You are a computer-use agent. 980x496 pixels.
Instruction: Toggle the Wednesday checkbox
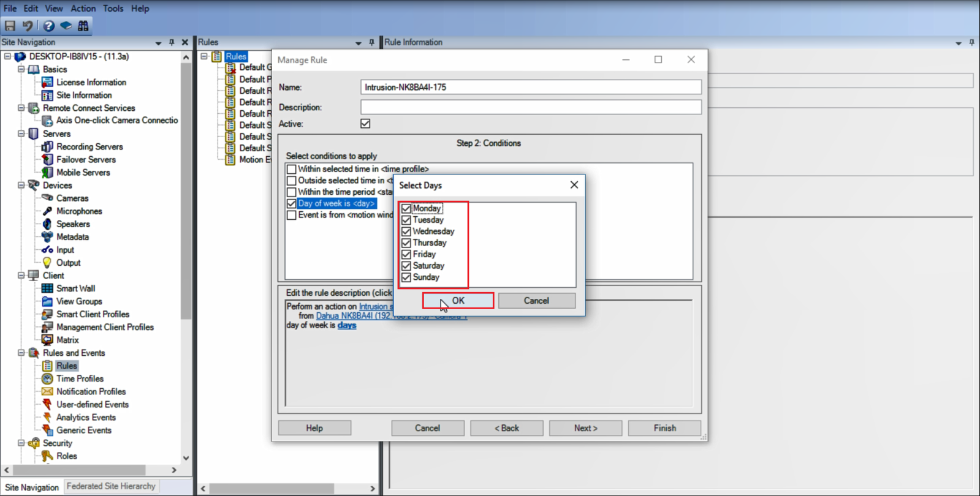pos(406,231)
